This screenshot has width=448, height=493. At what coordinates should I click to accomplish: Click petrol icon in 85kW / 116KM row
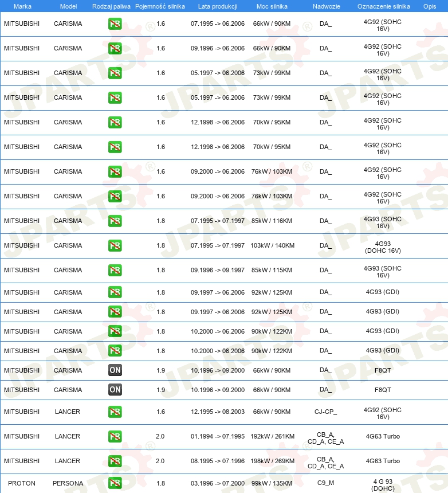(115, 221)
